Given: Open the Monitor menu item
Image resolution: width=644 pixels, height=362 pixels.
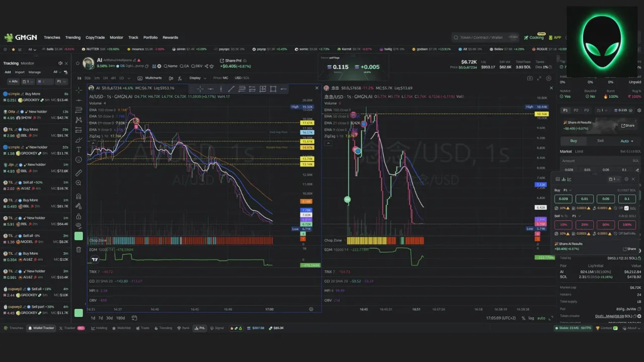Looking at the screenshot, I should (116, 37).
